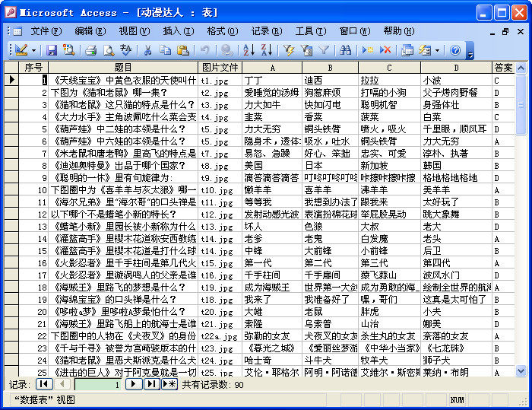The image size is (532, 410).
Task: Click cell 千里眼,顺风耳 in column D
Action: click(456, 129)
